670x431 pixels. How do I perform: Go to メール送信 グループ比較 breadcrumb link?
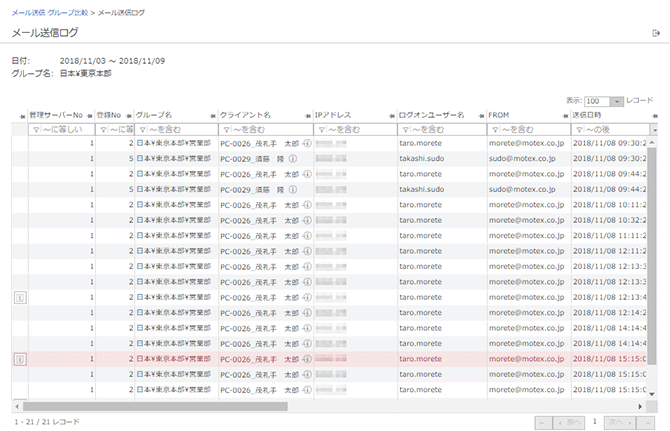tap(49, 12)
